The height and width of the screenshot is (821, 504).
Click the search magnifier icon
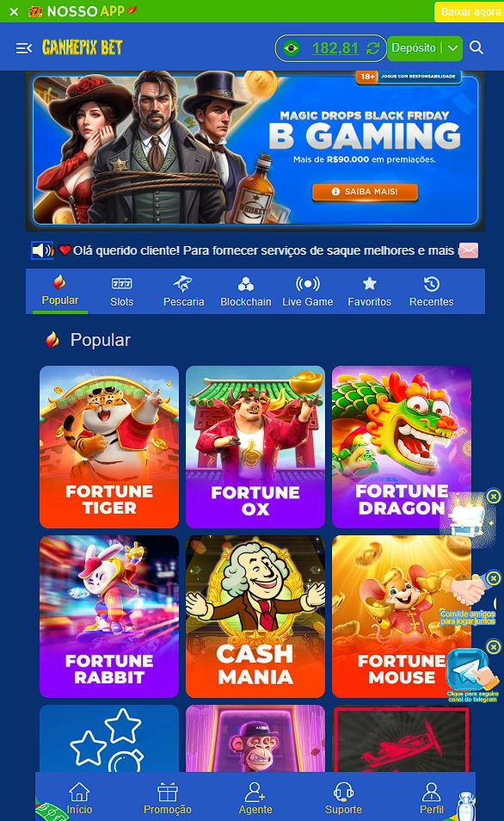click(x=476, y=47)
